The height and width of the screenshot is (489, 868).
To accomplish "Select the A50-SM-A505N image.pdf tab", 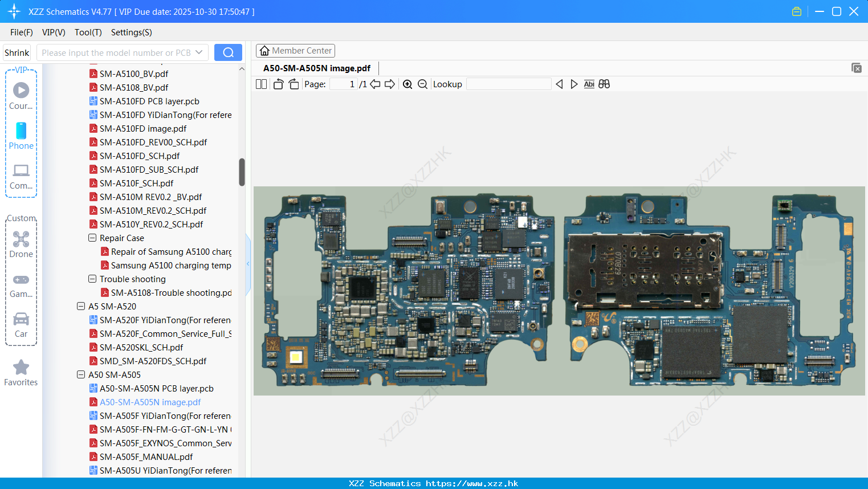I will coord(317,68).
